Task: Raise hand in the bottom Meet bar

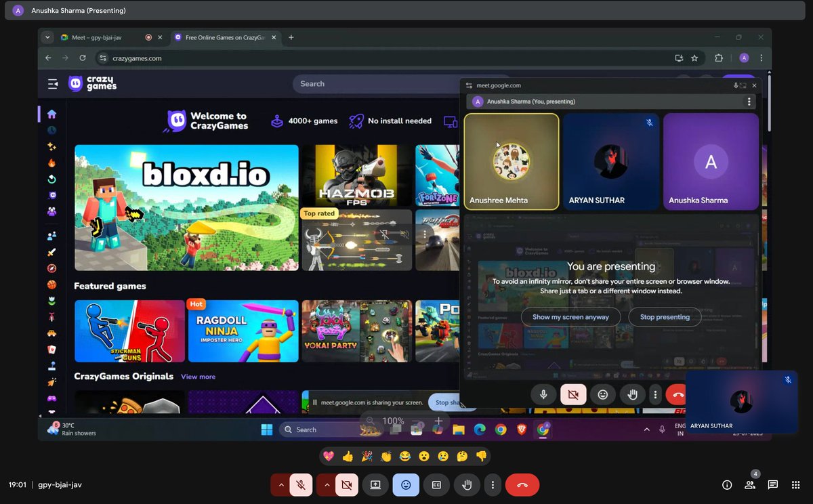Action: (467, 485)
